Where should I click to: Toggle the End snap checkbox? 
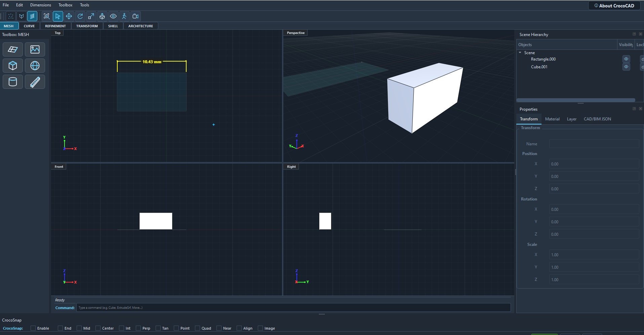click(60, 328)
